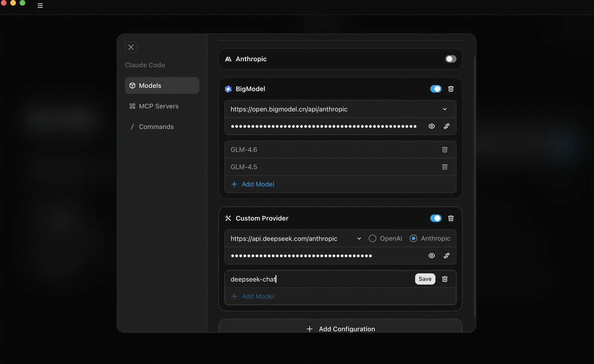Delete the BigModel provider configuration
The width and height of the screenshot is (594, 364).
[451, 89]
